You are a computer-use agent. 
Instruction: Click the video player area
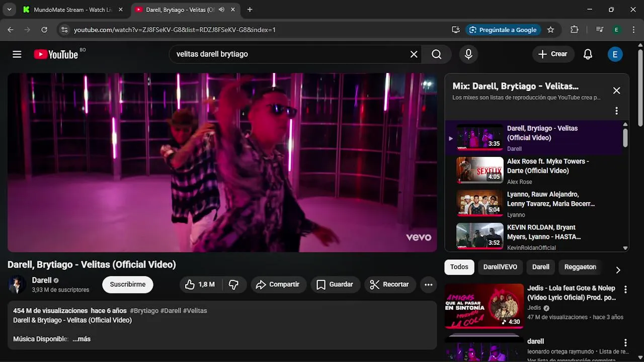tap(222, 163)
